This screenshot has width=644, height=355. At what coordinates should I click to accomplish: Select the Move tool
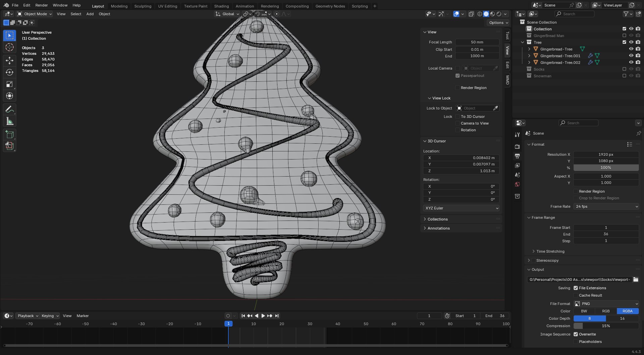pos(9,60)
